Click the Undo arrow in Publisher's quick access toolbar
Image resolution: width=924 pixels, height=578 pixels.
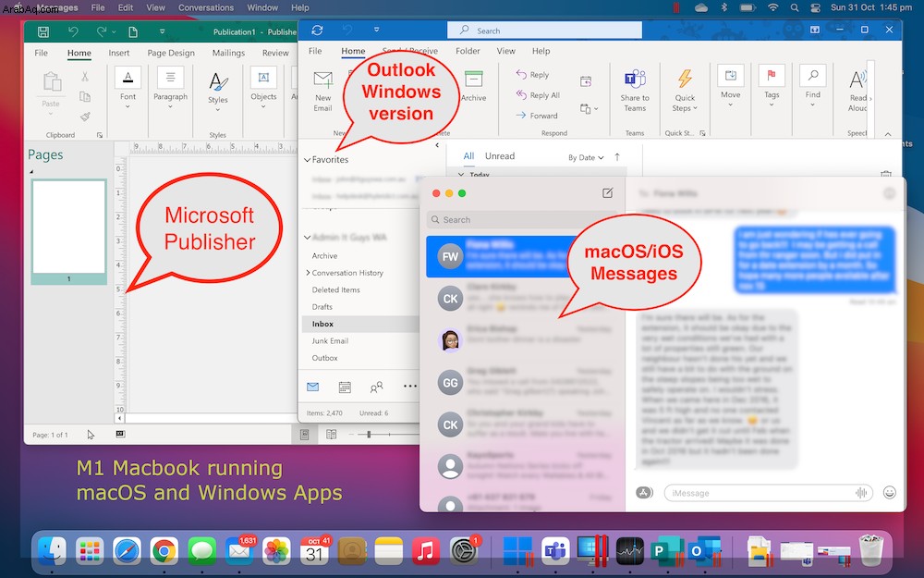coord(73,31)
